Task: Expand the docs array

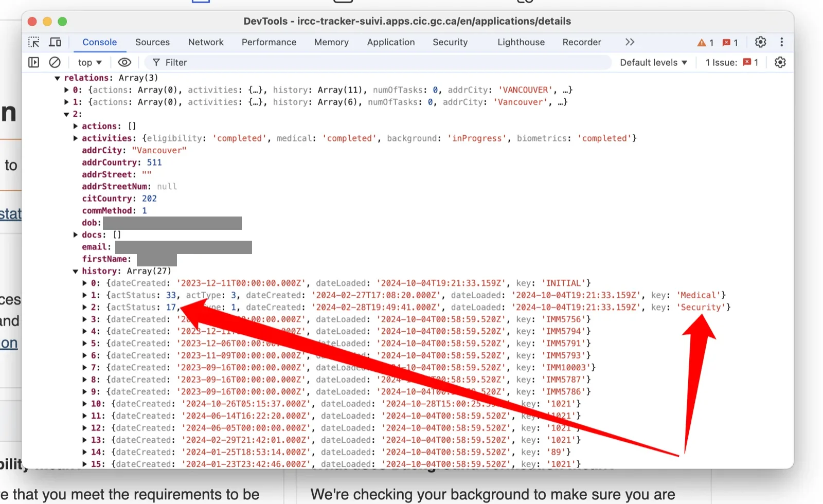Action: 76,235
